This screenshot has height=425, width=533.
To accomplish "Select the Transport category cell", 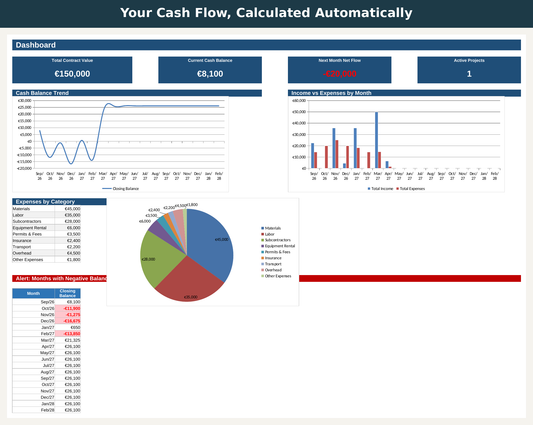I will 33,247.
